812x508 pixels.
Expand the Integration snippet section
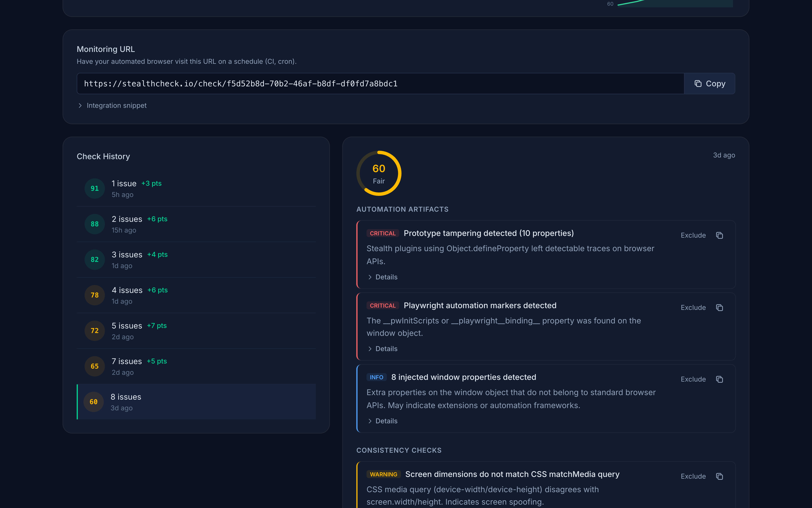click(x=112, y=106)
